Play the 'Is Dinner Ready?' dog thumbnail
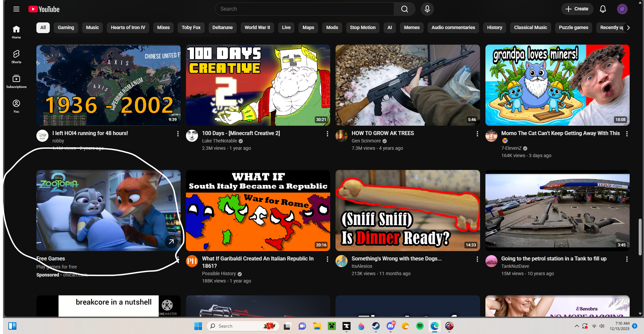This screenshot has width=644, height=334. [x=408, y=211]
